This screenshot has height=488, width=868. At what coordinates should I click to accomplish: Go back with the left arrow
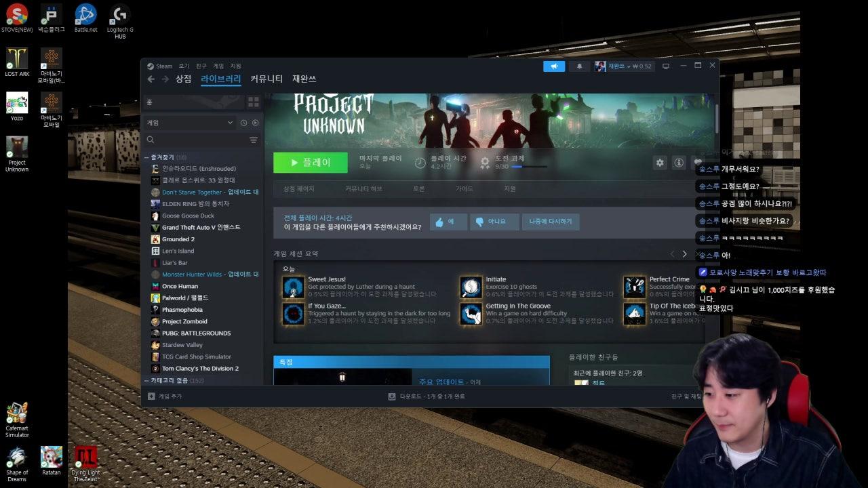[x=151, y=79]
